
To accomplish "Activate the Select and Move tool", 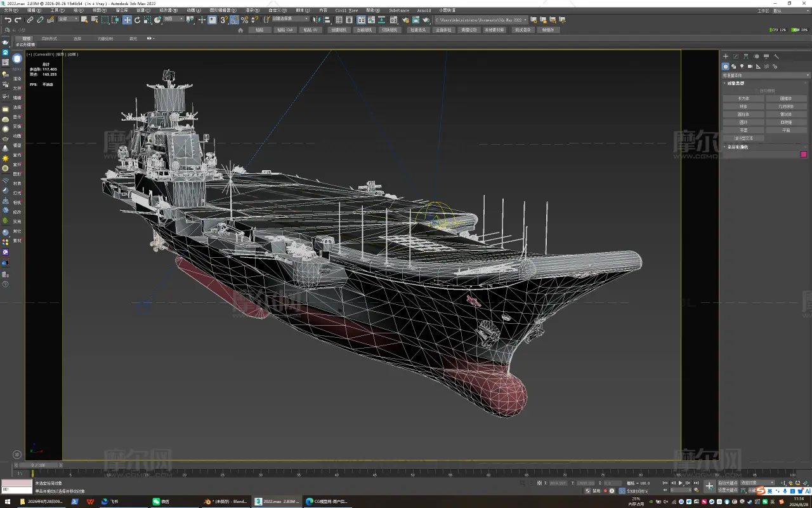I will pos(127,20).
